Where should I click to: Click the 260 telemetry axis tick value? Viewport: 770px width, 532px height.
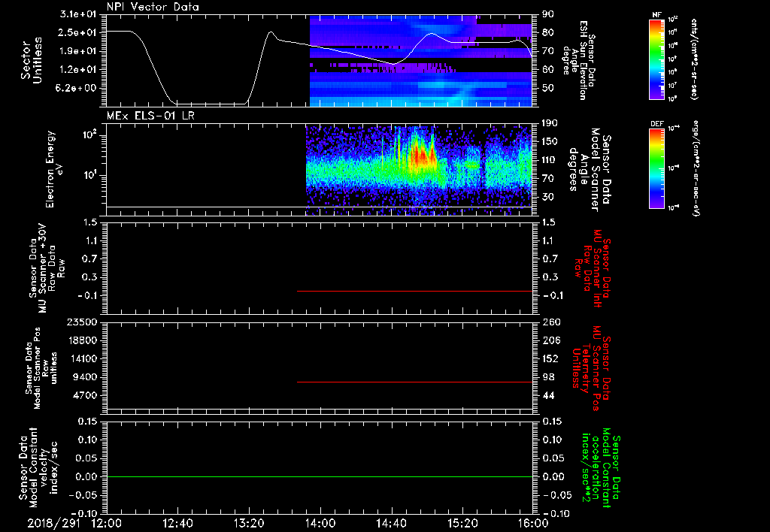551,322
